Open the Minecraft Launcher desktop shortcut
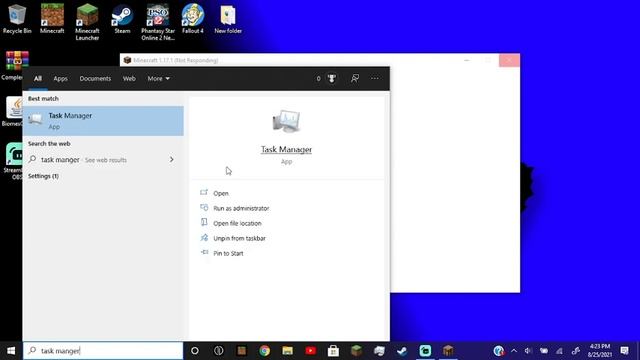 (x=87, y=22)
